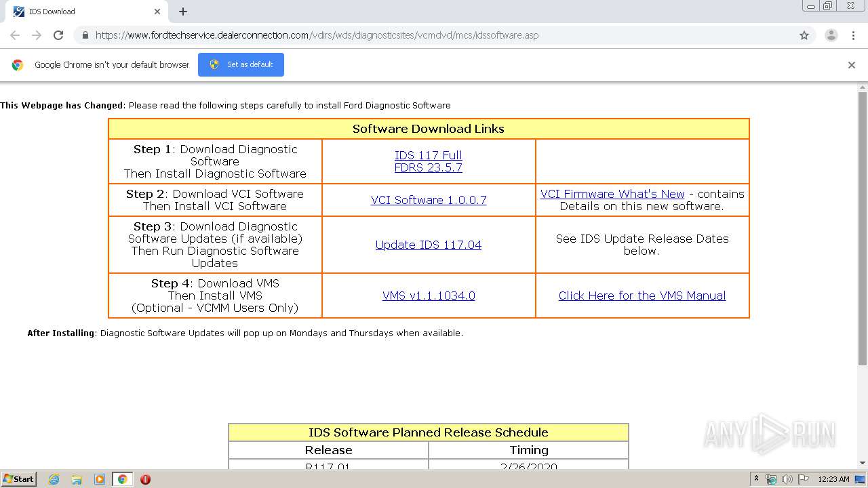Click the page vertical scrollbar thumb
Image resolution: width=868 pixels, height=488 pixels.
[x=863, y=229]
